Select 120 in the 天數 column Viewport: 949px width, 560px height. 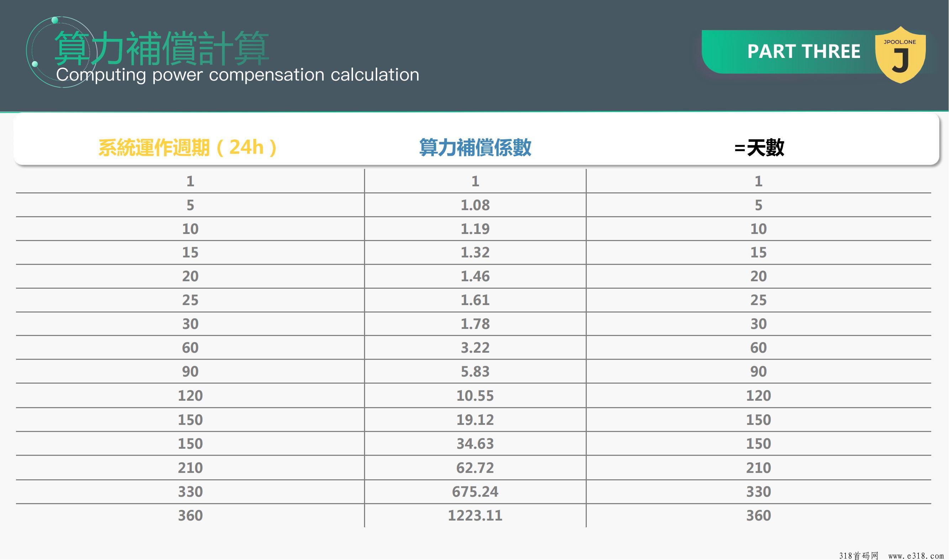[x=758, y=395]
